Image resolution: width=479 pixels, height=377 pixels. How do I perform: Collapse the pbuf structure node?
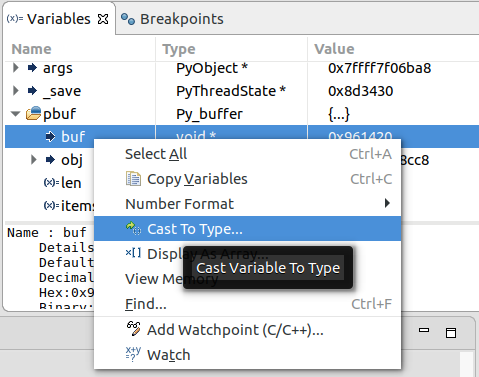[x=15, y=114]
